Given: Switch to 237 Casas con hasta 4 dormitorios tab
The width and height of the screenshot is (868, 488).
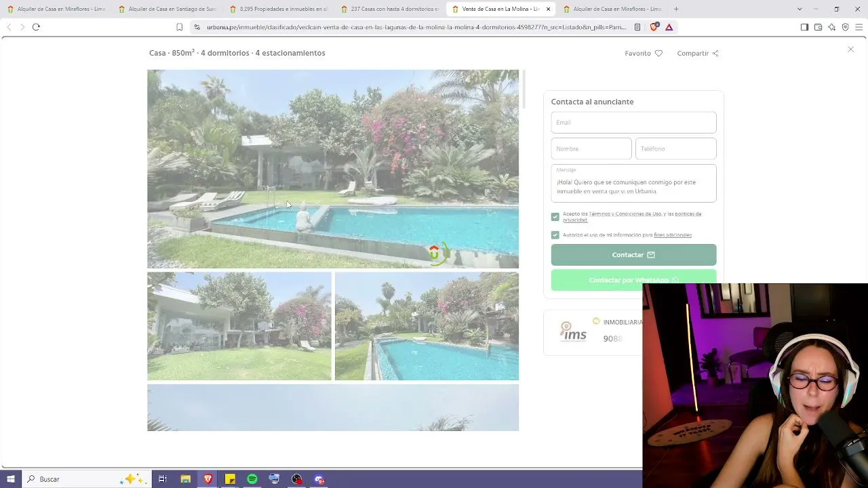Looking at the screenshot, I should click(x=390, y=9).
